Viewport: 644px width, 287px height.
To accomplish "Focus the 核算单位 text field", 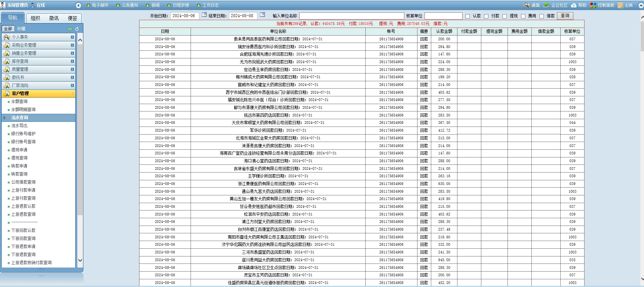I will click(443, 16).
